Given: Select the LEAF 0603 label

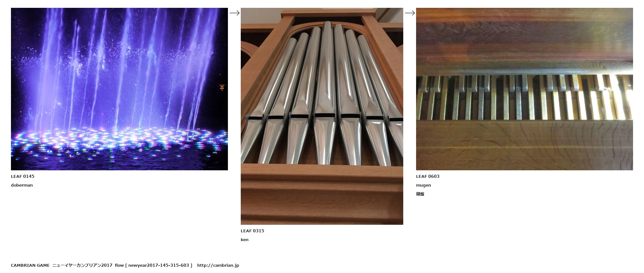Looking at the screenshot, I should point(428,176).
